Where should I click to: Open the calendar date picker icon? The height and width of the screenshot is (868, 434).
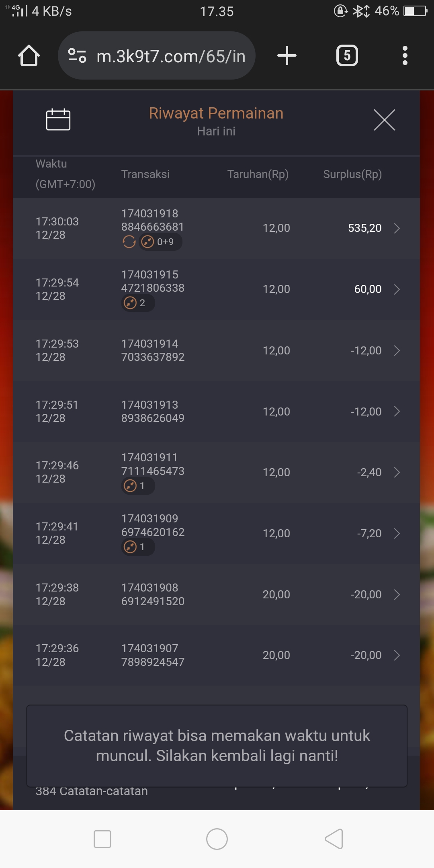(58, 120)
